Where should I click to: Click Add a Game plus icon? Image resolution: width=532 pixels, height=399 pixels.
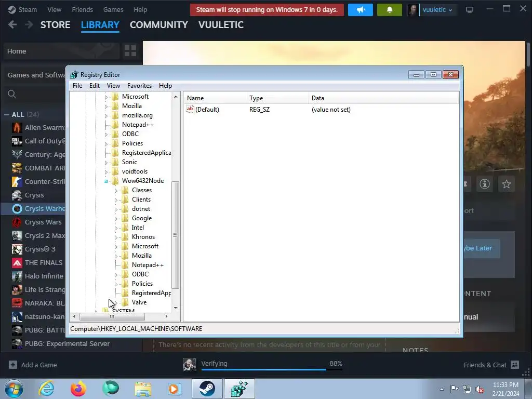[x=13, y=365]
